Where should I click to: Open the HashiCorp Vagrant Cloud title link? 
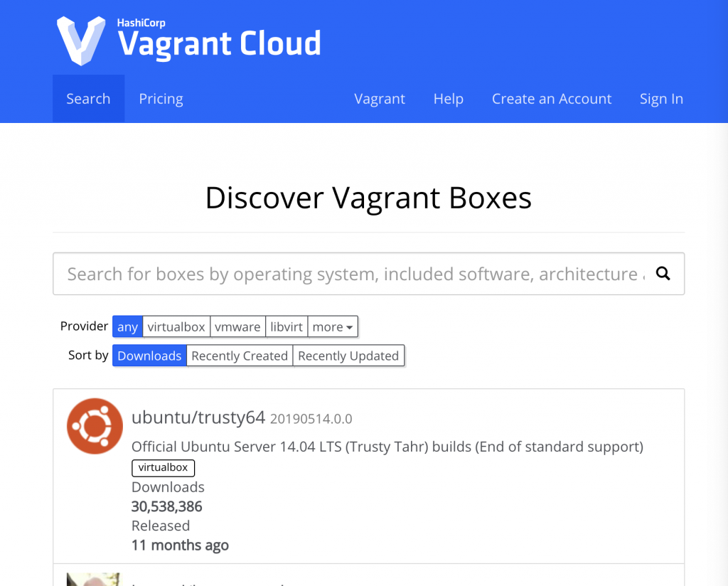point(219,40)
